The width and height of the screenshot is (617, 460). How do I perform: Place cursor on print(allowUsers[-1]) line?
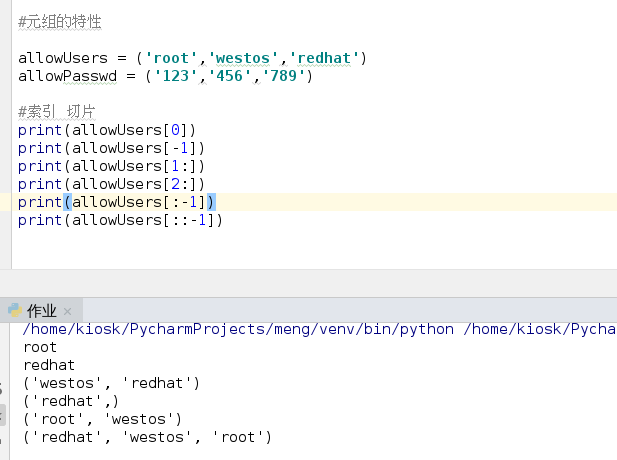[111, 148]
